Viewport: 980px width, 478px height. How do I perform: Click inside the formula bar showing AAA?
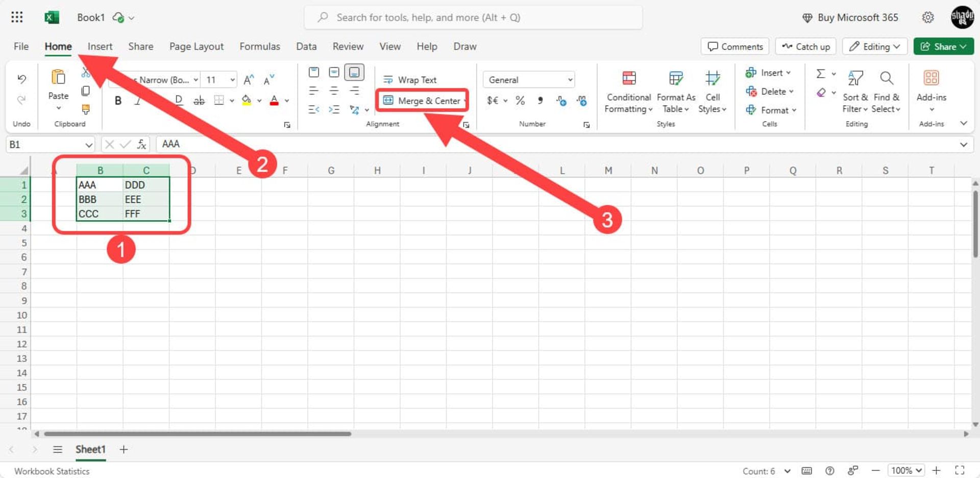click(510, 145)
